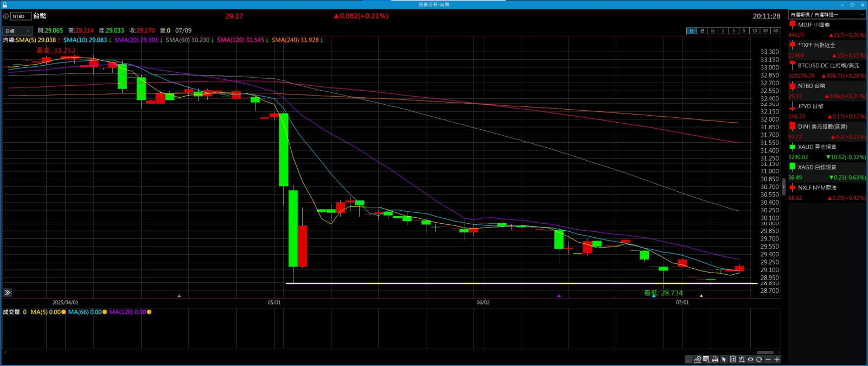Click the add symbol plus circle icon

pyautogui.click(x=6, y=16)
